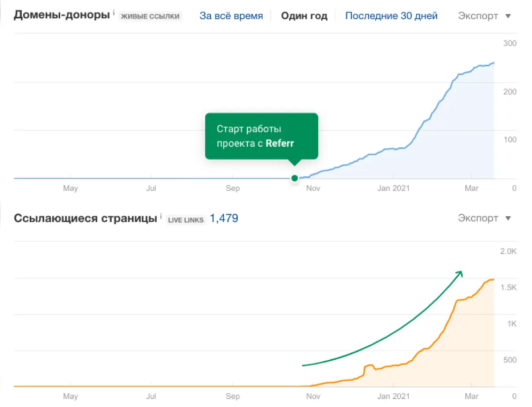The height and width of the screenshot is (407, 532).
Task: Select the 'Один год' time range tab
Action: click(304, 16)
